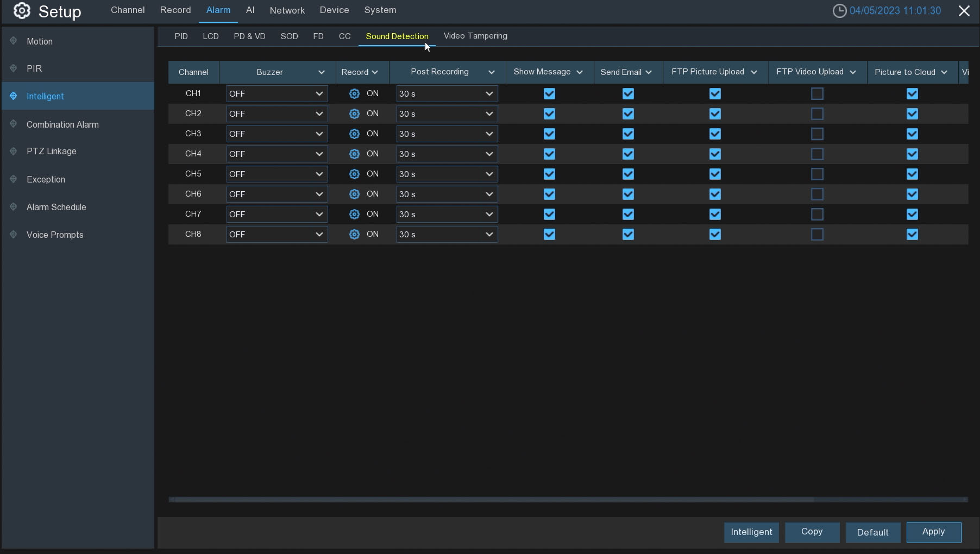Enable FTP Video Upload for CH1
980x554 pixels.
coord(817,94)
